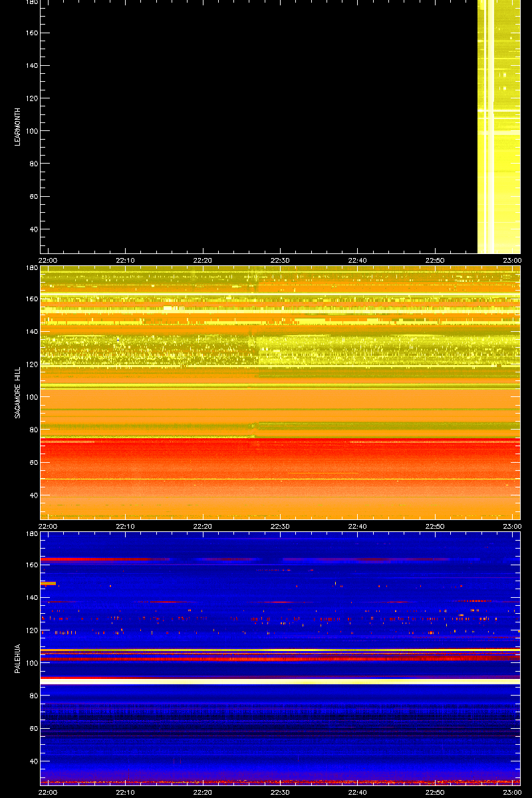Image resolution: width=532 pixels, height=798 pixels.
Task: Pick 23:00 tick label under Sagamore Hill panel
Action: pos(512,526)
